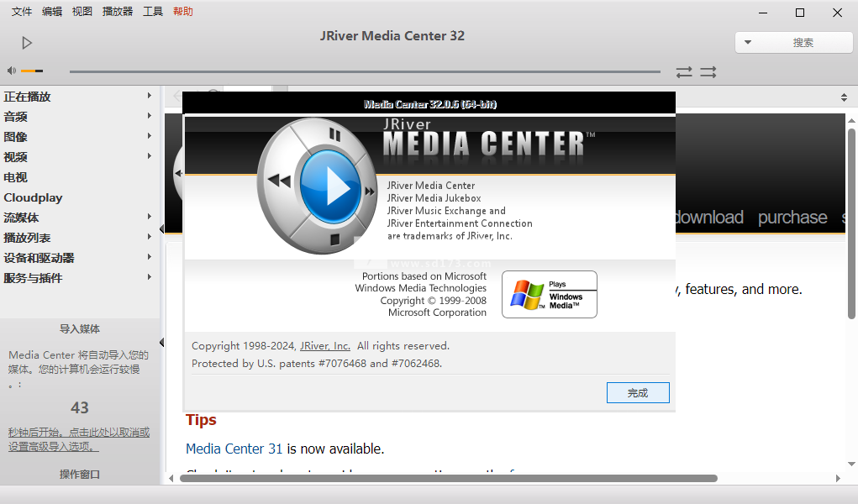
Task: Click the Play button in the top toolbar
Action: (27, 43)
